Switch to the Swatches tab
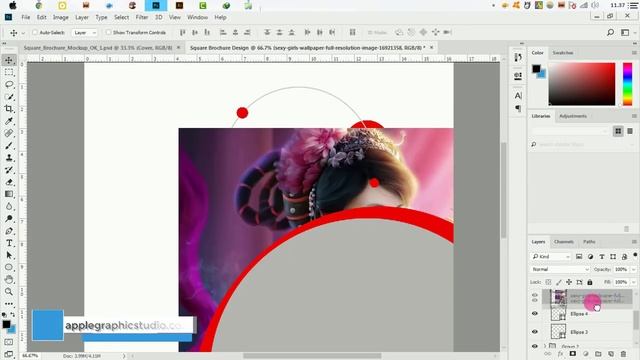The height and width of the screenshot is (360, 640). (563, 53)
